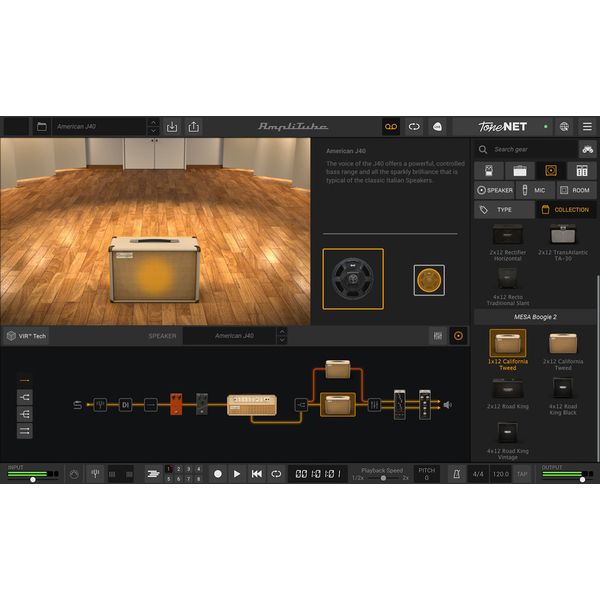Select the rack effects gear category icon
Image resolution: width=600 pixels, height=600 pixels.
click(582, 171)
